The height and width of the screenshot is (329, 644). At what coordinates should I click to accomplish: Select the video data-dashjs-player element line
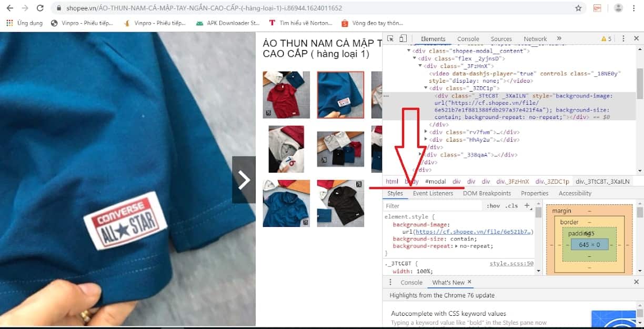pyautogui.click(x=525, y=77)
